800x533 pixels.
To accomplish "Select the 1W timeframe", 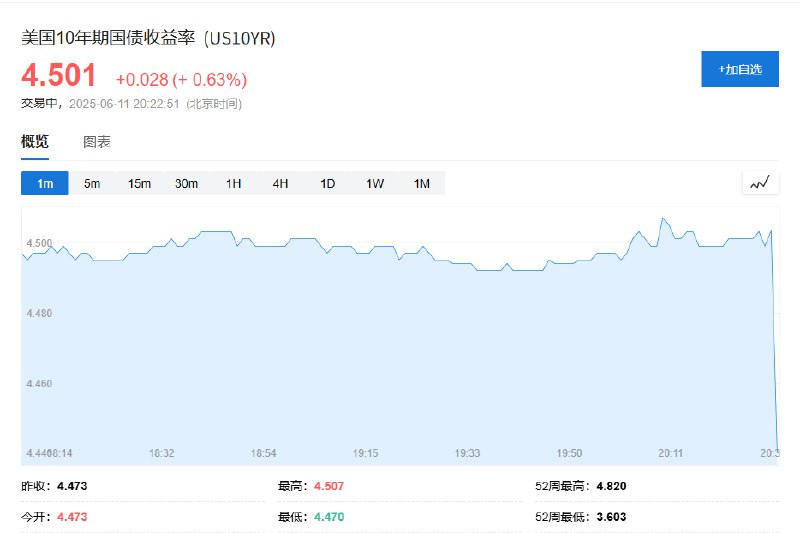I will click(x=374, y=183).
